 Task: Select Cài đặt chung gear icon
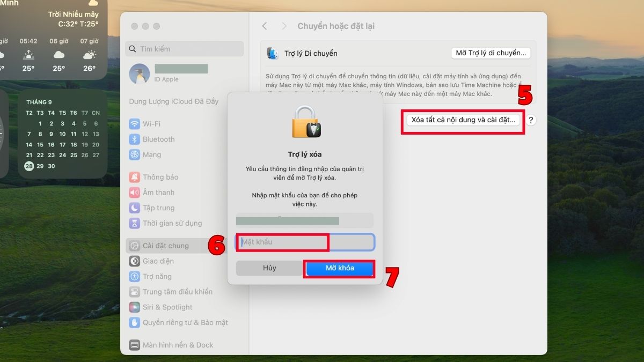click(134, 246)
